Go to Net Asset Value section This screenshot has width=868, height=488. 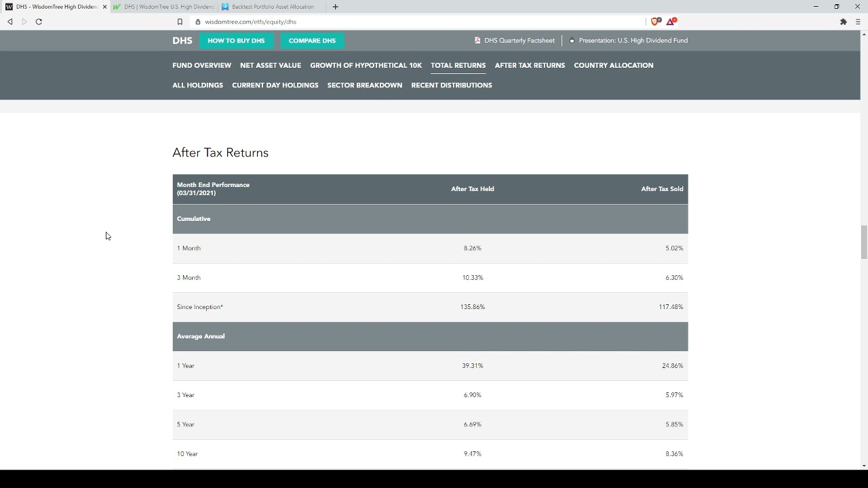pyautogui.click(x=271, y=66)
